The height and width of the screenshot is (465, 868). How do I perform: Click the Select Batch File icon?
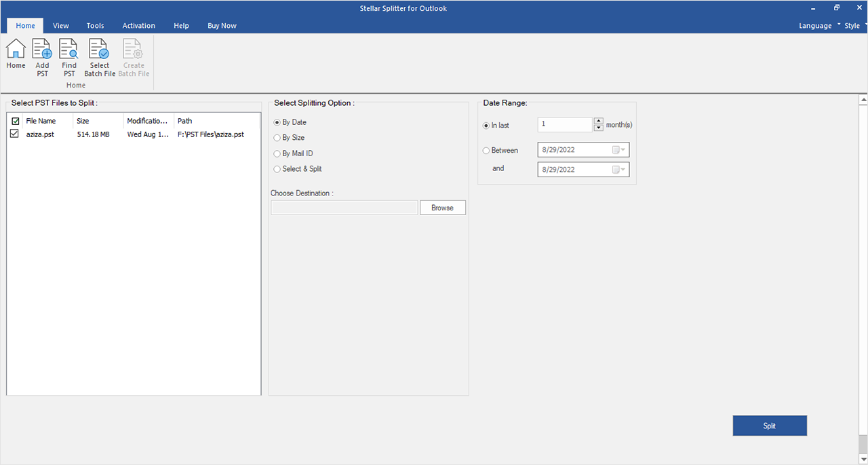pyautogui.click(x=100, y=58)
